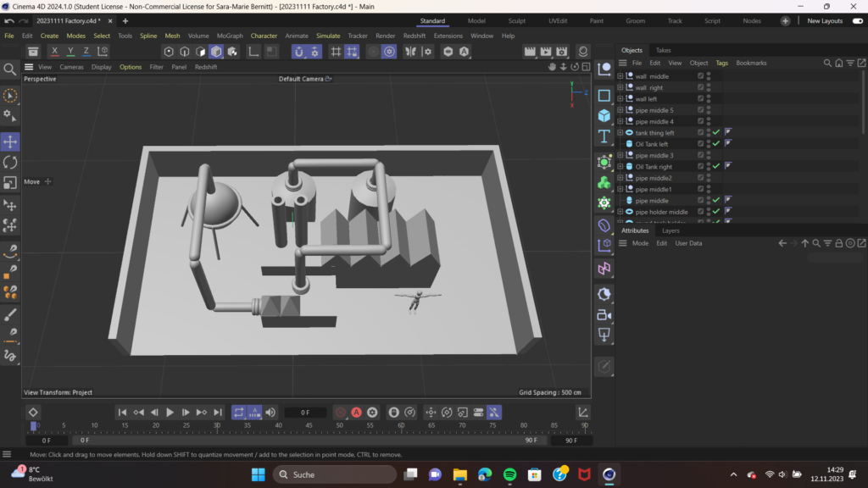Switch to the Takes tab
The image size is (868, 488).
pyautogui.click(x=664, y=50)
